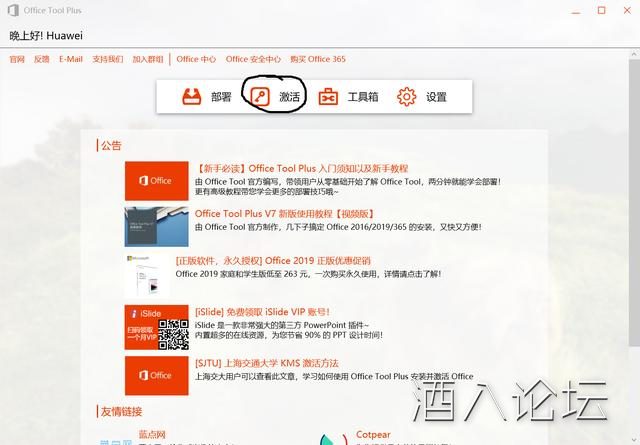Click the description text mentioning 上海交大用户
The height and width of the screenshot is (445, 640).
pyautogui.click(x=334, y=376)
